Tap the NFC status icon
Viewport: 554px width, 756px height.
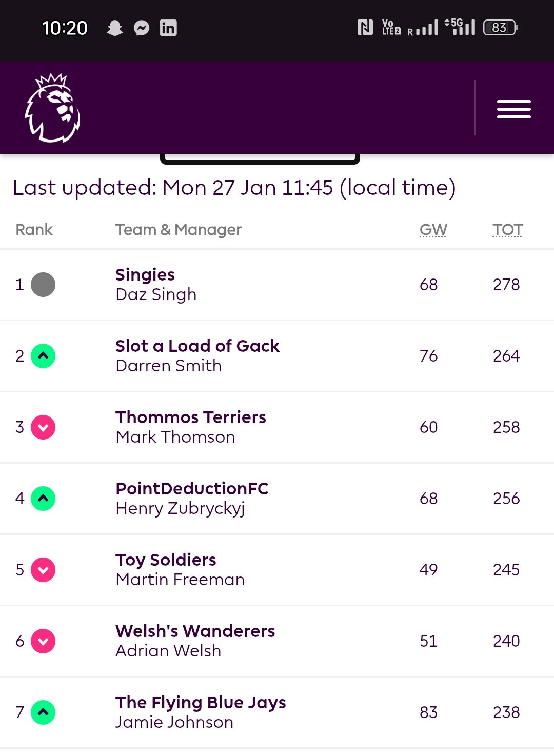tap(365, 27)
